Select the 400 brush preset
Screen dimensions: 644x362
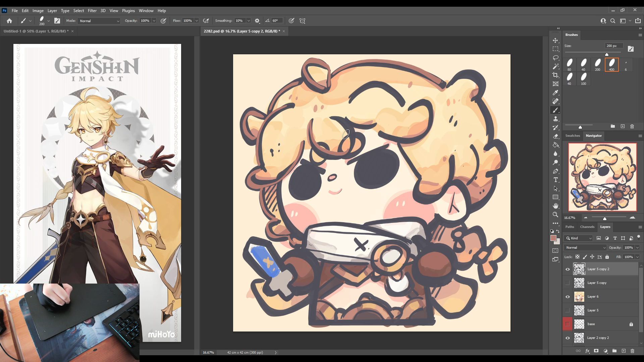coord(612,65)
